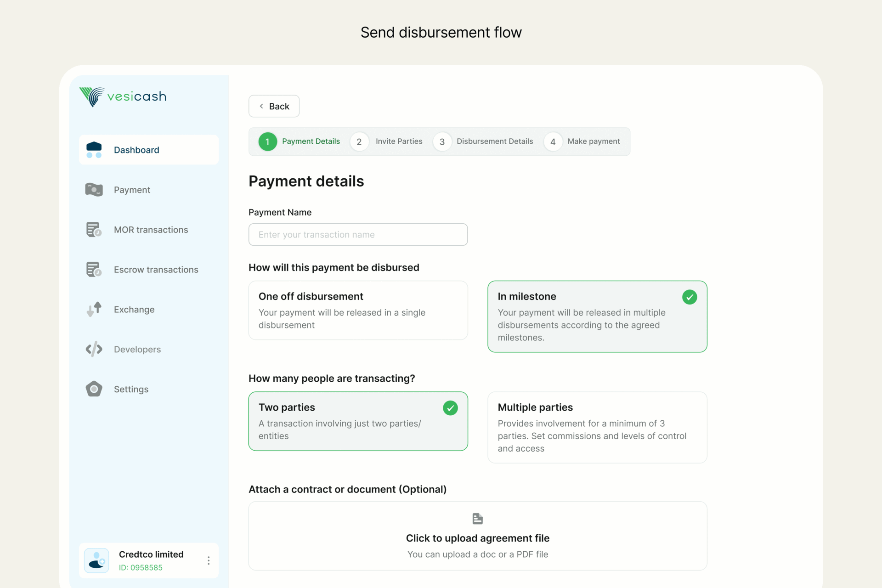Image resolution: width=882 pixels, height=588 pixels.
Task: Select the In milestone disbursement card
Action: coord(597,317)
